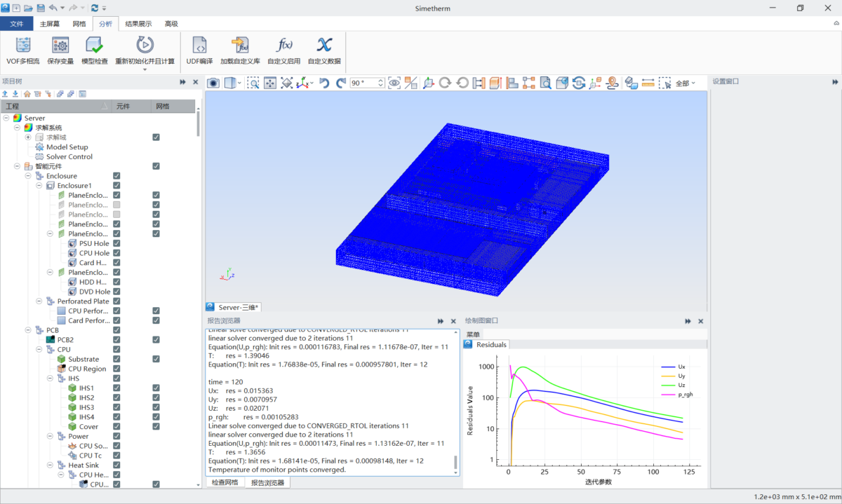Toggle the Substrate mesh checkbox
Viewport: 842px width, 504px height.
point(156,359)
